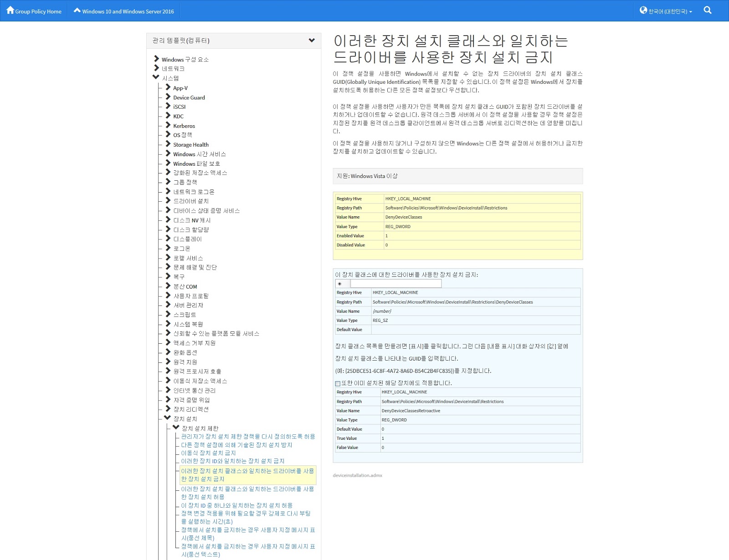Select the 서버 관리자 tree item
Image resolution: width=729 pixels, height=560 pixels.
click(x=188, y=305)
